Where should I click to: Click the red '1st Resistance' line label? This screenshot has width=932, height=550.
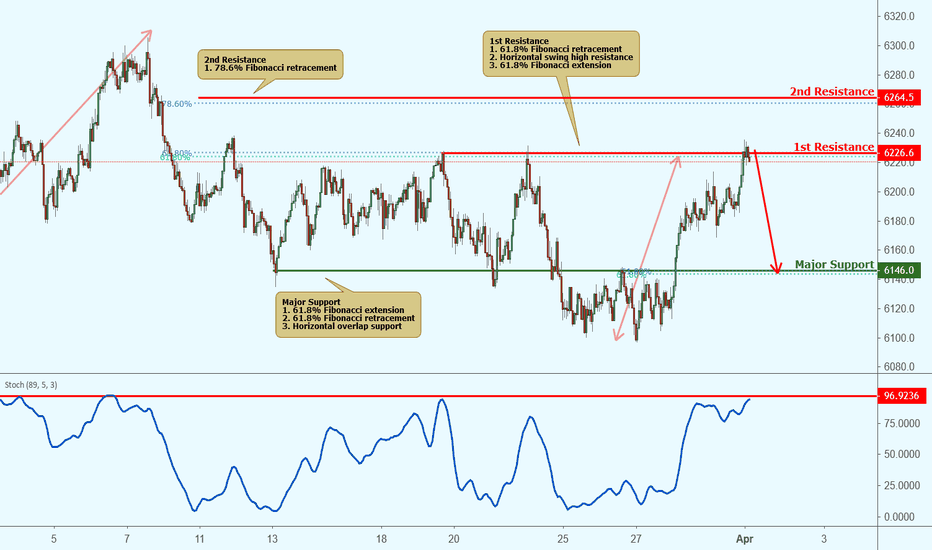point(834,147)
